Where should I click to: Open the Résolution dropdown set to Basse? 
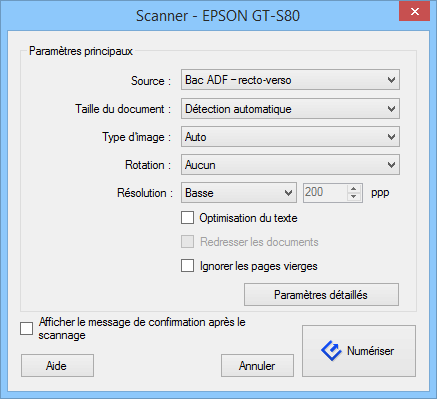pyautogui.click(x=239, y=193)
